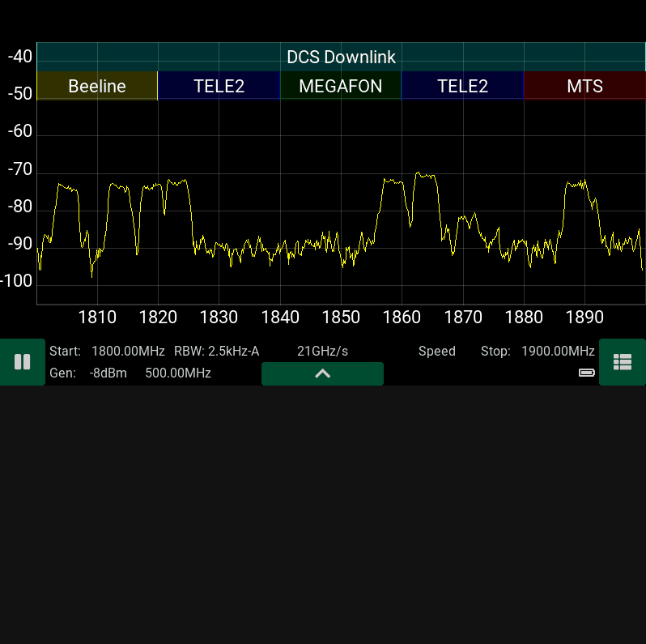
Task: Choose the green MEGAFON band segment
Action: click(340, 86)
